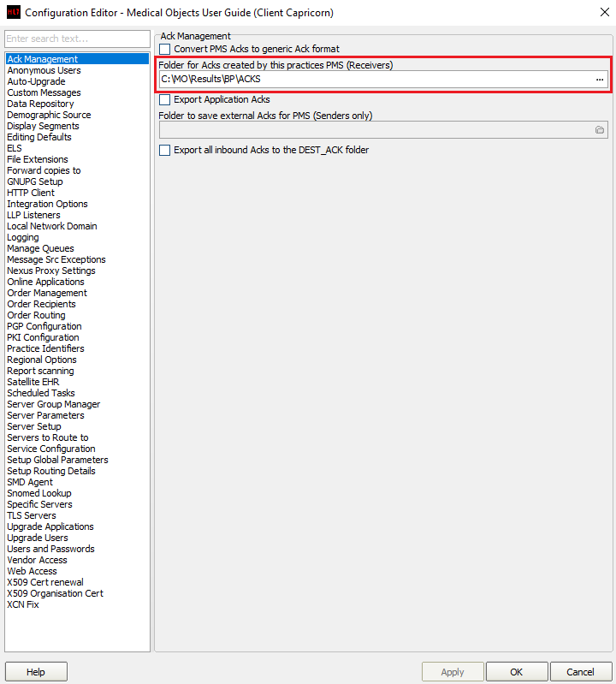Select Server Parameters

46,415
